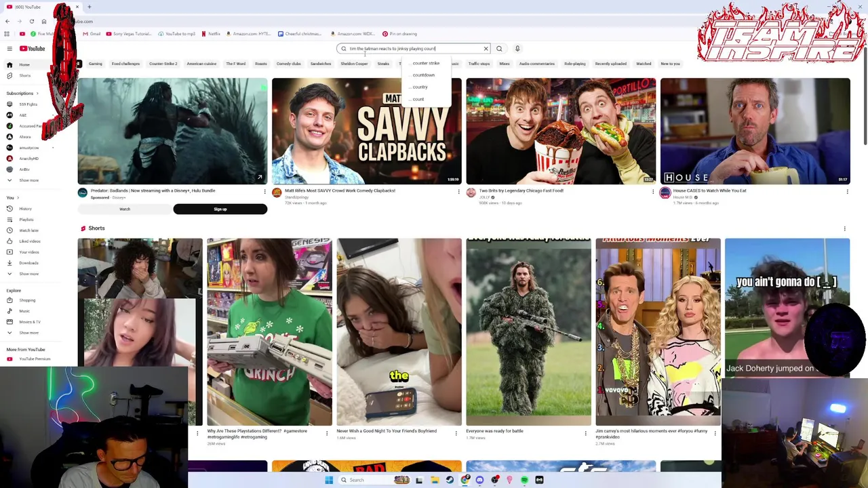Filter feed by the Sheldon Cooper chip
Screen dimensions: 868x488
354,64
